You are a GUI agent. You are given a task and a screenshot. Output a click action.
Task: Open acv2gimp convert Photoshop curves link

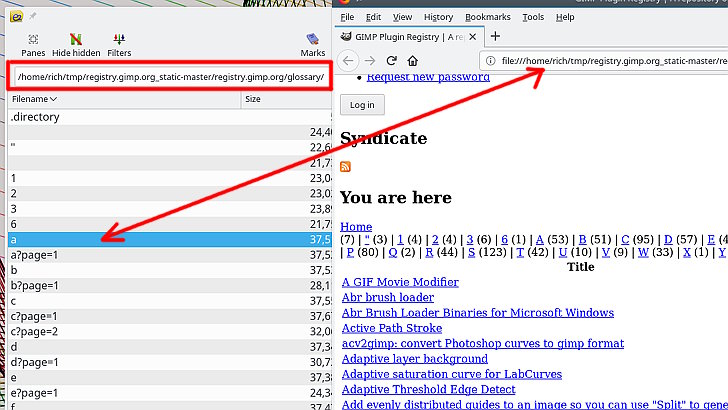pos(483,343)
